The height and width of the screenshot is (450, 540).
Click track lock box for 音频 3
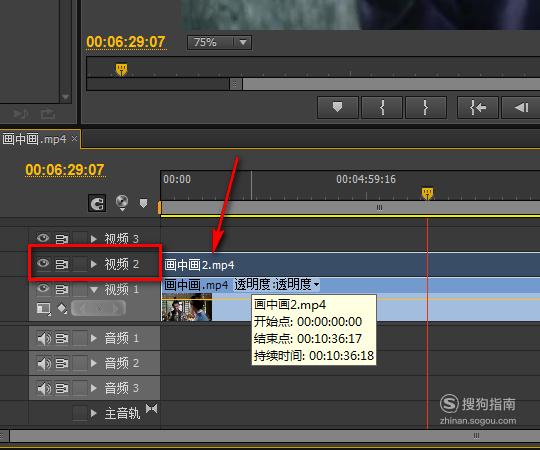pos(80,388)
